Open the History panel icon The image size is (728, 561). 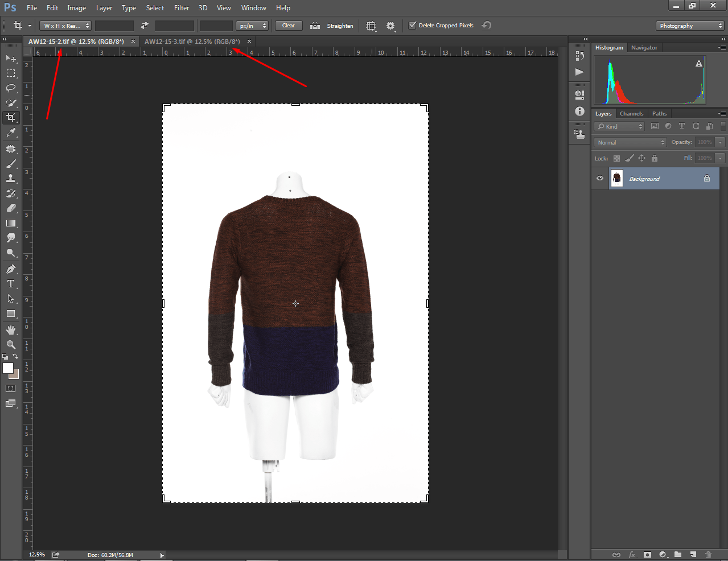tap(579, 56)
